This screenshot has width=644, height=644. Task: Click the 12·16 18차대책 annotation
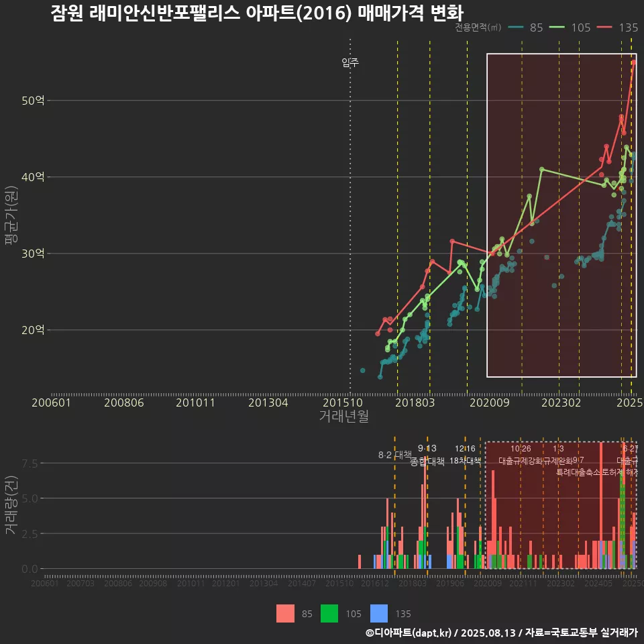(465, 455)
